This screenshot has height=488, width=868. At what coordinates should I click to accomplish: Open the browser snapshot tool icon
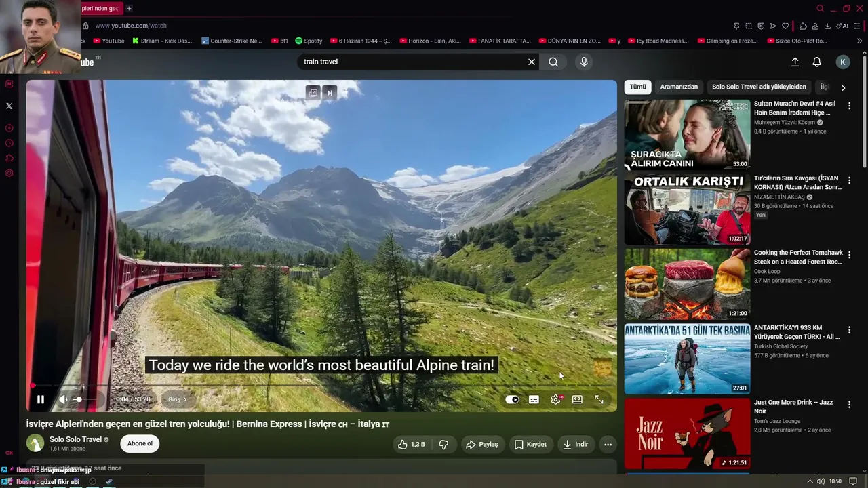click(749, 26)
